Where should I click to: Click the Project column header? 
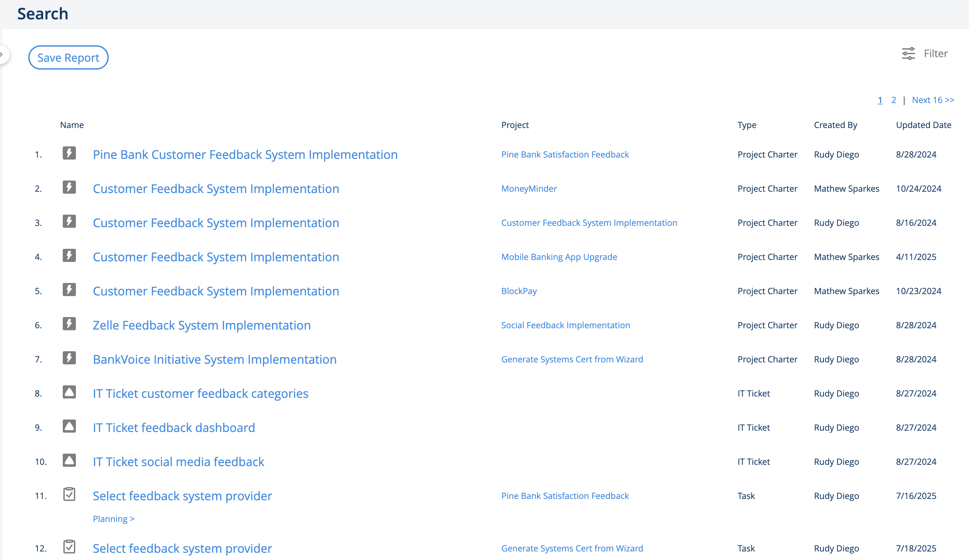(x=515, y=125)
